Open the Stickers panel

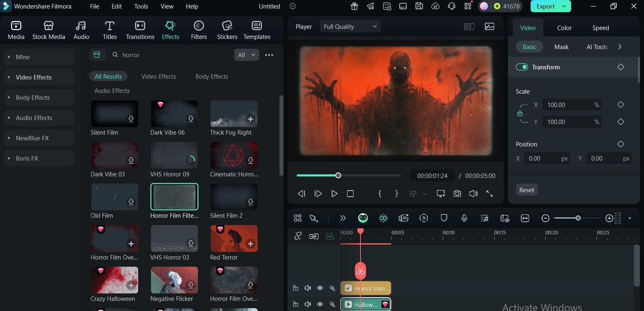[x=227, y=30]
